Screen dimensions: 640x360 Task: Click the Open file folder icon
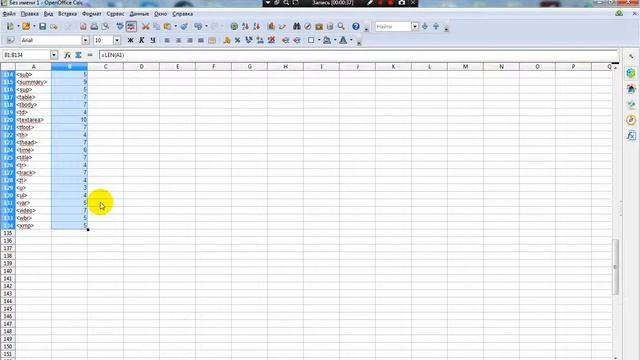click(x=26, y=27)
